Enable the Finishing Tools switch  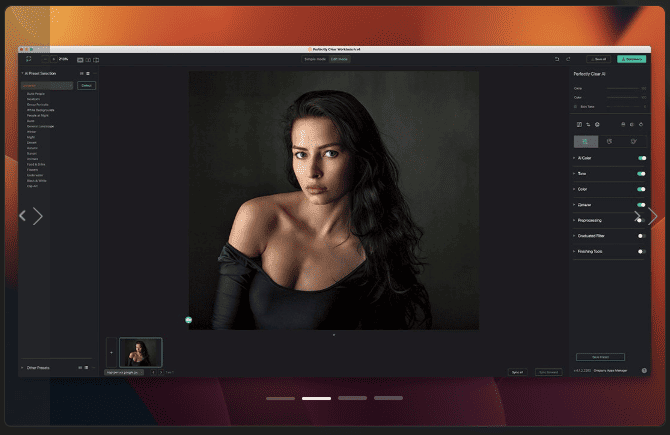click(642, 252)
